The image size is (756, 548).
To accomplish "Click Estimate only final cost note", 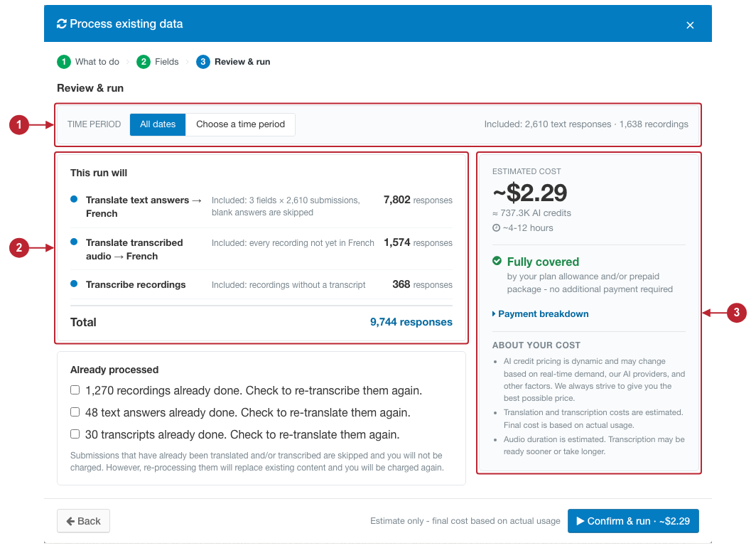I will pyautogui.click(x=465, y=521).
